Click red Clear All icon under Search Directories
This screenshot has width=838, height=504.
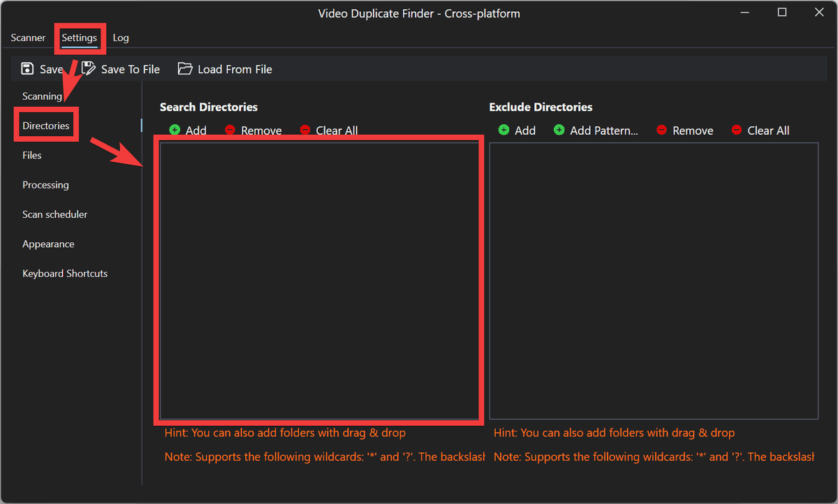[304, 130]
